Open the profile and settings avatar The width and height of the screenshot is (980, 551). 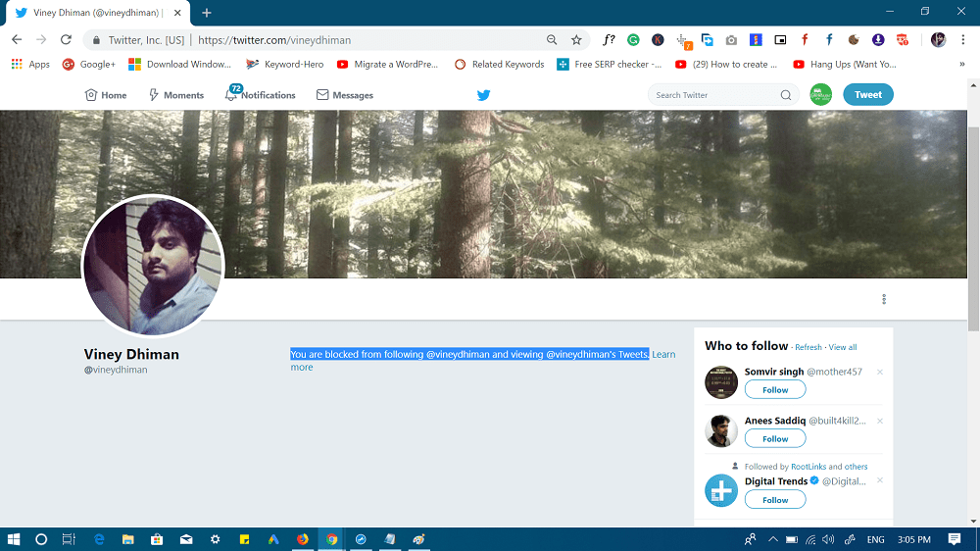click(820, 94)
